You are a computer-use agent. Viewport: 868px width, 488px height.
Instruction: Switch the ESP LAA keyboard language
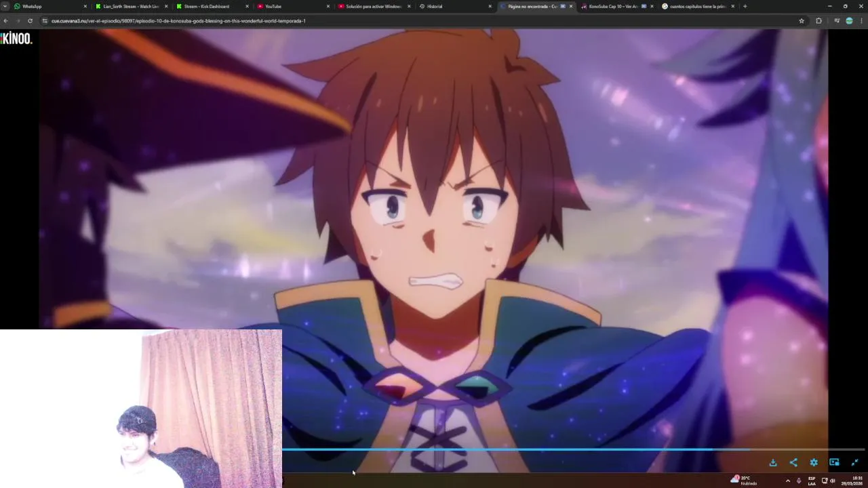(x=812, y=481)
